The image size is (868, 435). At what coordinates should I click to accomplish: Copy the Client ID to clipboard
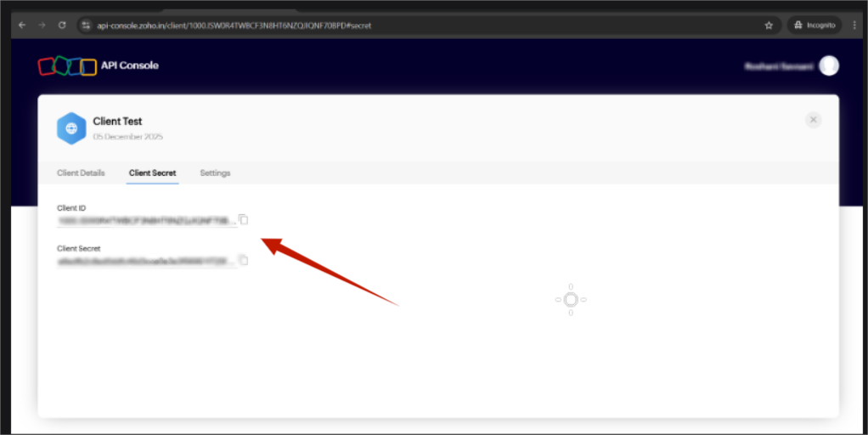coord(244,220)
